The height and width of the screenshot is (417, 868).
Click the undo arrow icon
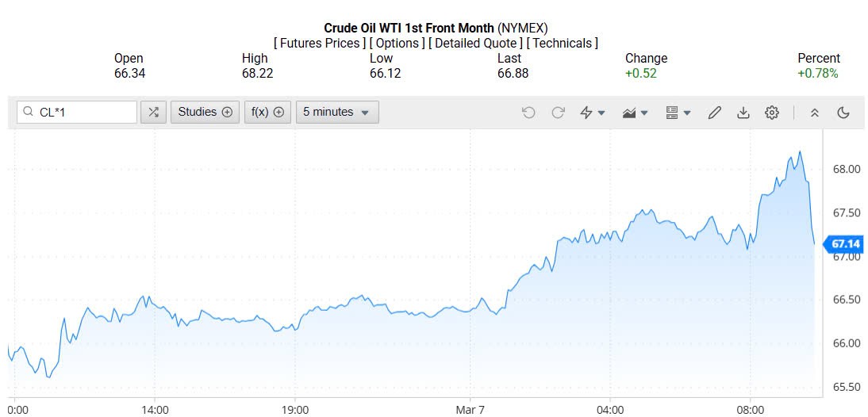click(528, 113)
